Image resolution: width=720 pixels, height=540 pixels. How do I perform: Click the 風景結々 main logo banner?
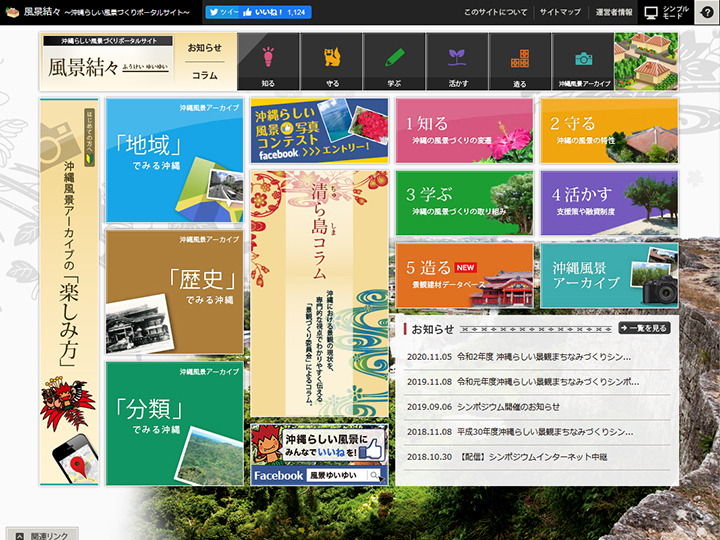coord(108,62)
